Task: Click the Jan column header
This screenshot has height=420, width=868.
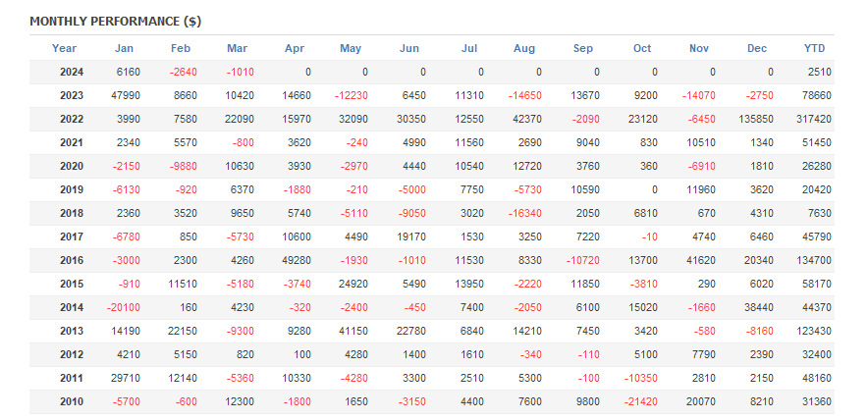Action: click(125, 48)
